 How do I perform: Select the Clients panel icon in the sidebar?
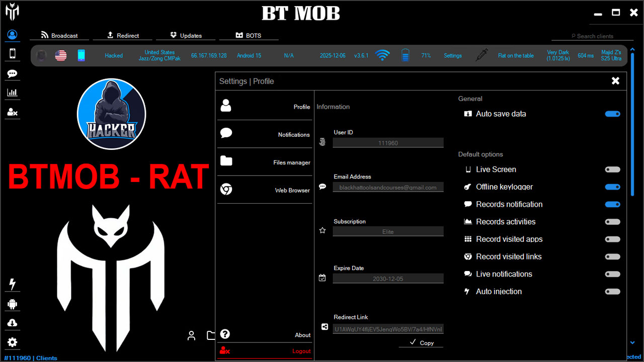point(12,35)
